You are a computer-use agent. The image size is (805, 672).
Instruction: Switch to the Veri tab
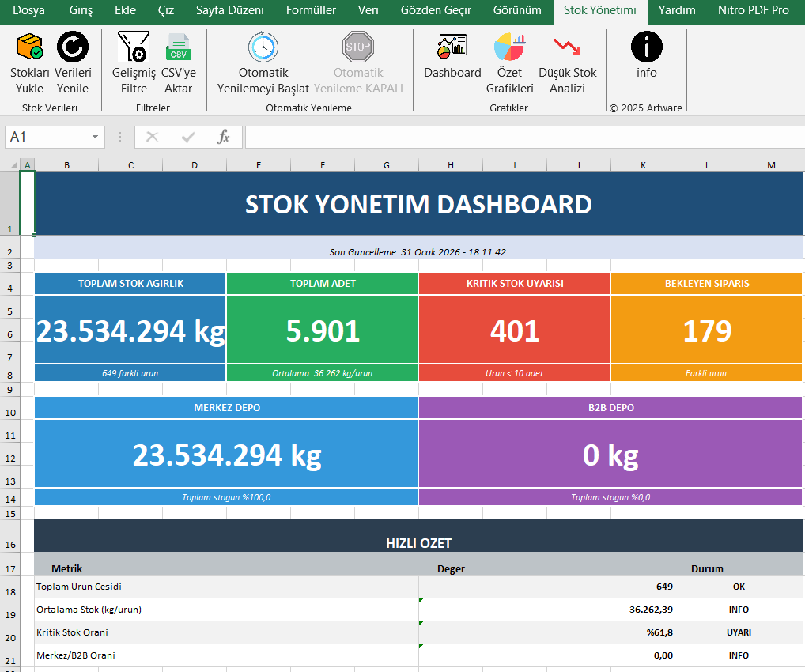coord(368,11)
